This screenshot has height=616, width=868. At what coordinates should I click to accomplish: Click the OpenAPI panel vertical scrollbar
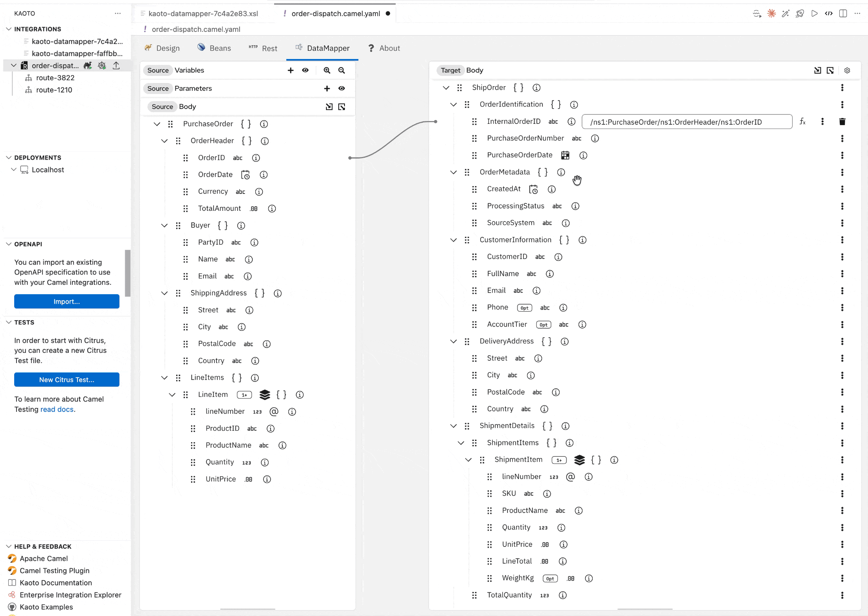tap(127, 273)
